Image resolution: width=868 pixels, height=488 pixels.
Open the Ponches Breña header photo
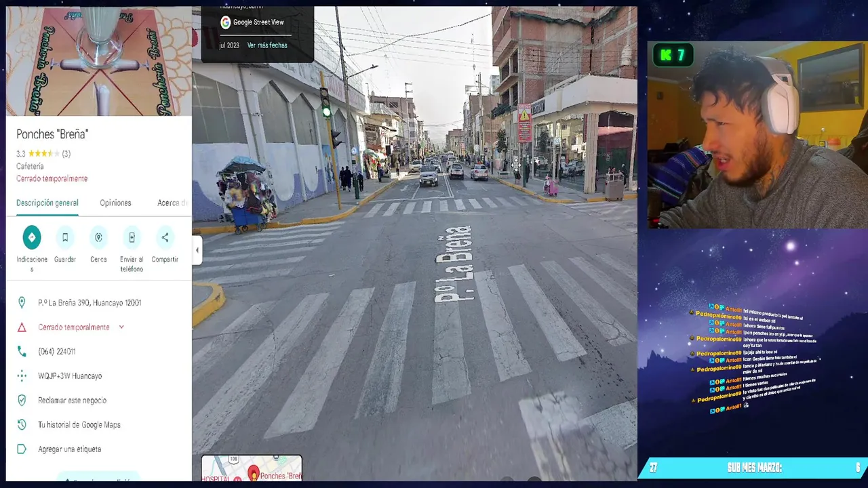[x=98, y=61]
